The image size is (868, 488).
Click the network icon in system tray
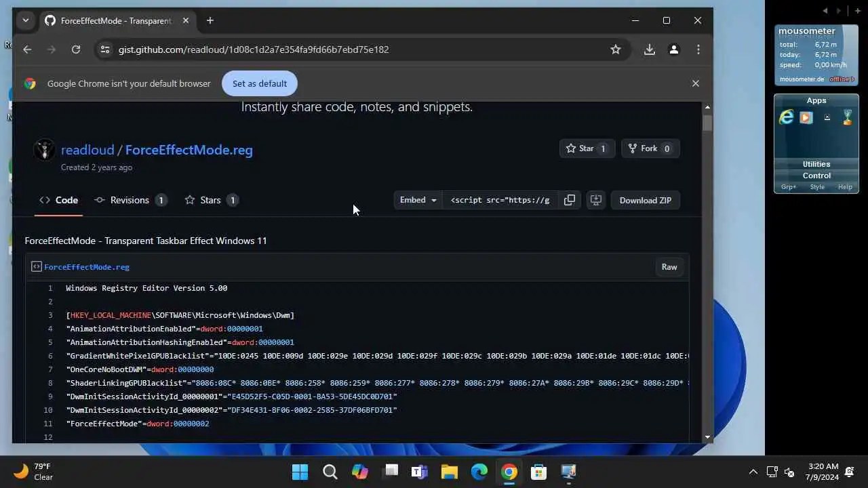[772, 472]
